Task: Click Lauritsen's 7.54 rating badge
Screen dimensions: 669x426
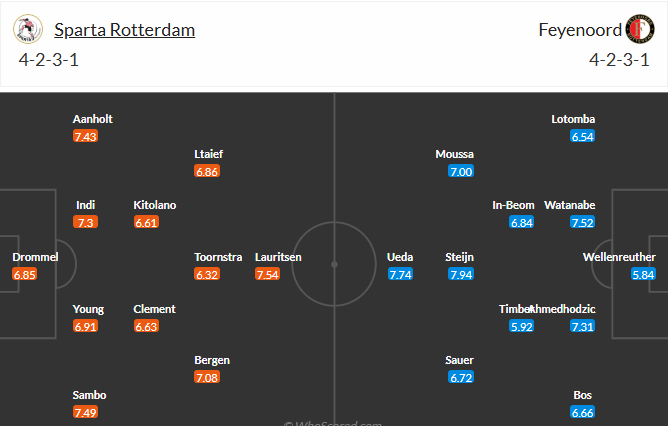Action: pyautogui.click(x=268, y=274)
